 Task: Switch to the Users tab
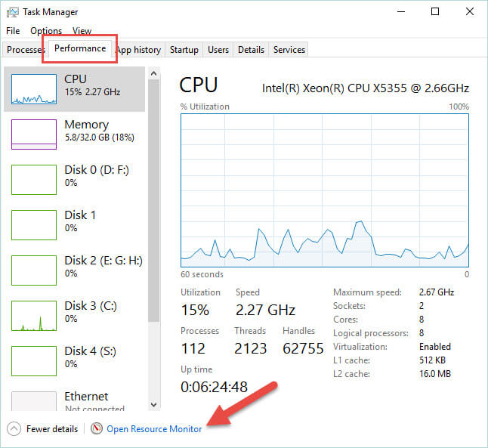pyautogui.click(x=218, y=50)
